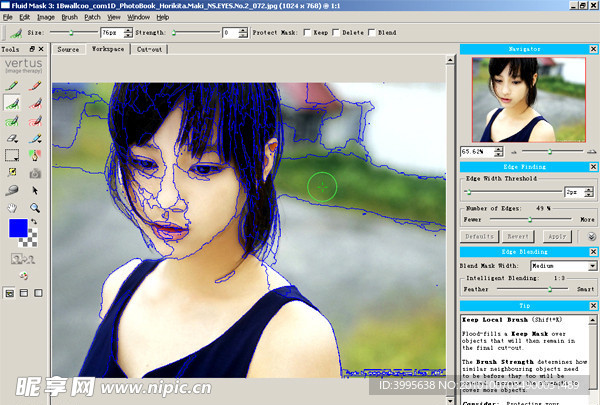Select the red Delete Local Brush tool
Screen dimensions: 600x405
(35, 103)
